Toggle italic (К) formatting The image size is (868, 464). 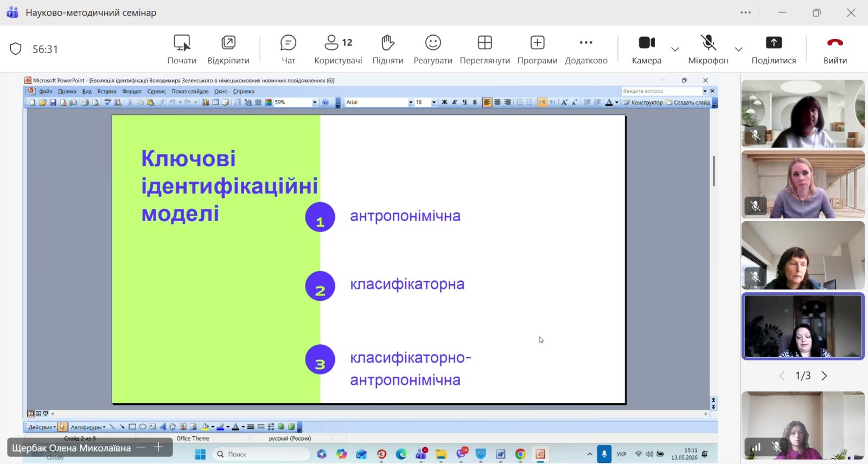tap(455, 102)
